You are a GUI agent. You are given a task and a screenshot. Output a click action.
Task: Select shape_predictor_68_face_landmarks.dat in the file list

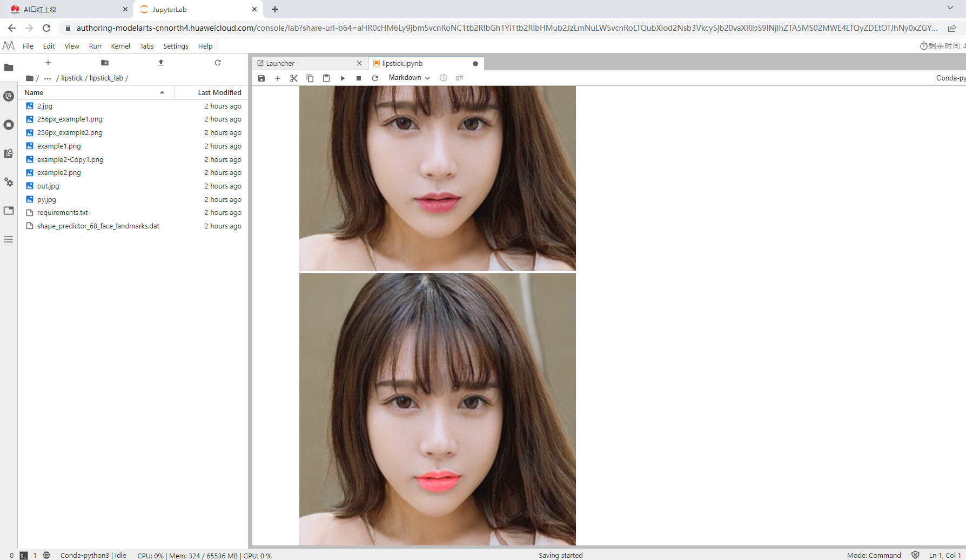[133, 226]
